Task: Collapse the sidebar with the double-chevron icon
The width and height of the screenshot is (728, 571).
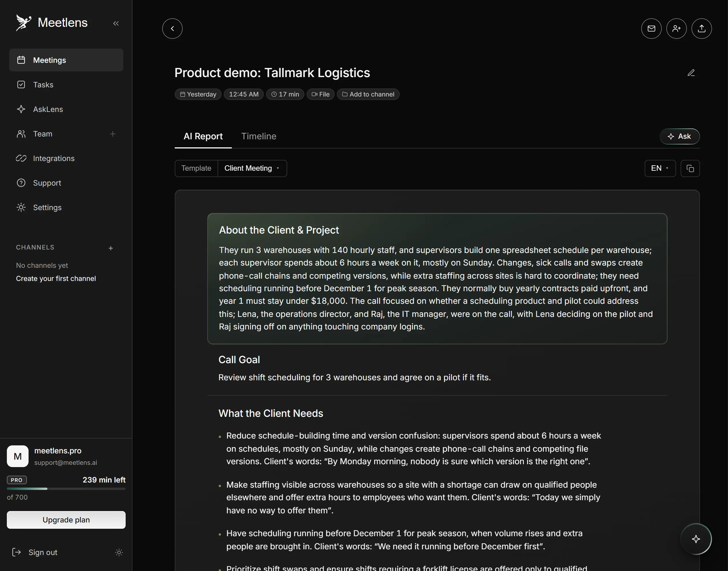Action: pos(116,23)
